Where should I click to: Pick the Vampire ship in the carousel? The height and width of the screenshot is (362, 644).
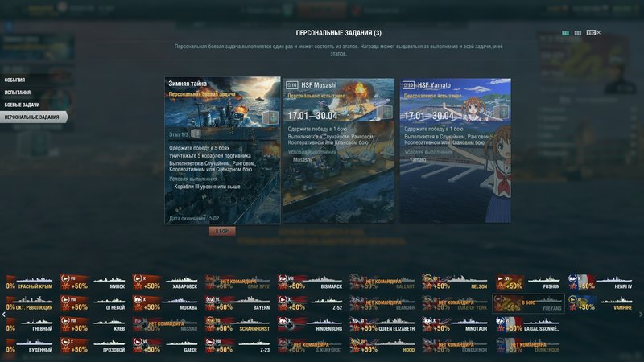pyautogui.click(x=601, y=303)
